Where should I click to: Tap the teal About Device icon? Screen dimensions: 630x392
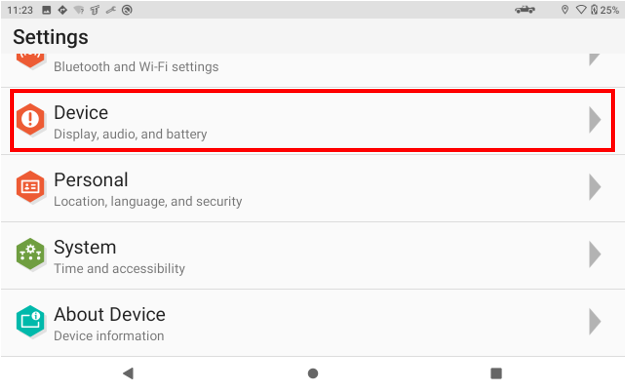click(30, 321)
